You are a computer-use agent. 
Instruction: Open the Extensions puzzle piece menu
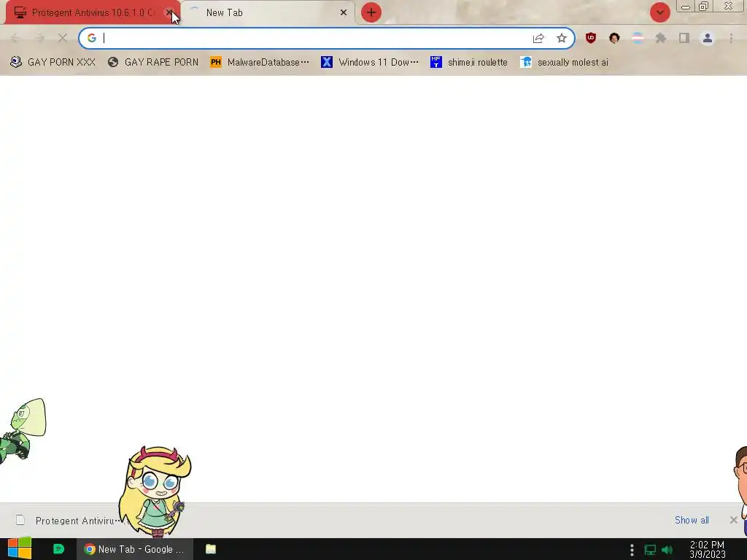[661, 38]
